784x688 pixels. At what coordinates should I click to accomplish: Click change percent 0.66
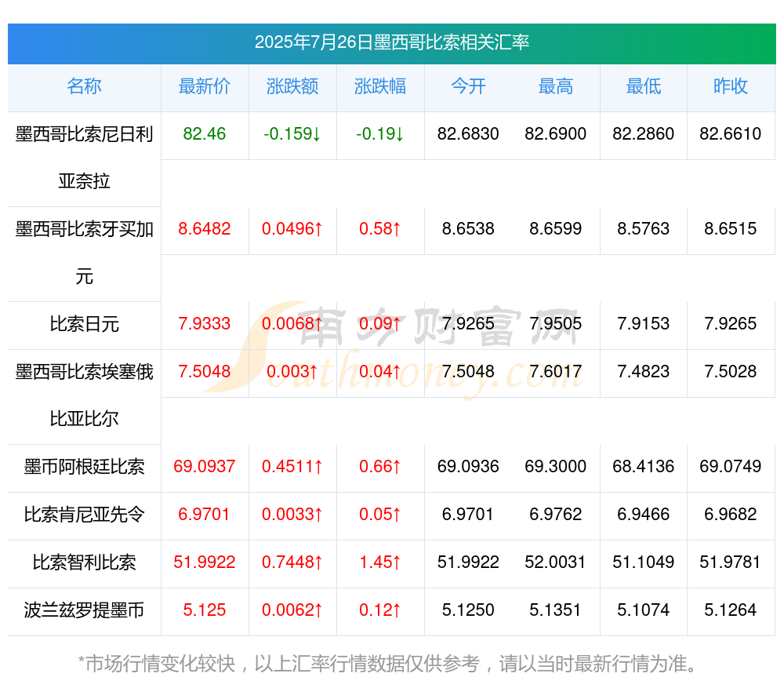tap(380, 466)
